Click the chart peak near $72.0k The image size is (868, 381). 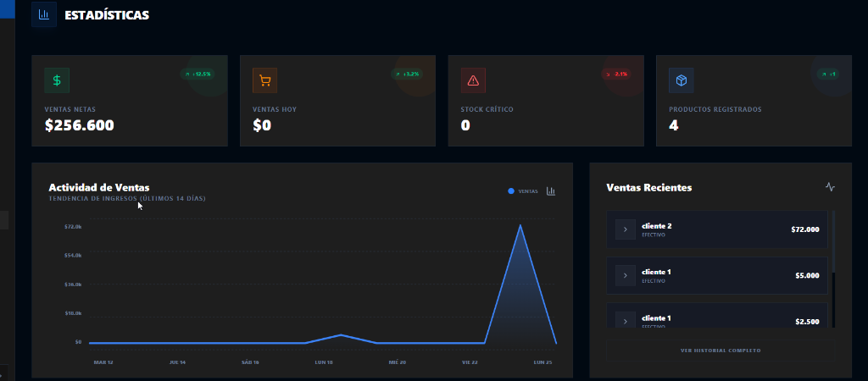(x=520, y=225)
